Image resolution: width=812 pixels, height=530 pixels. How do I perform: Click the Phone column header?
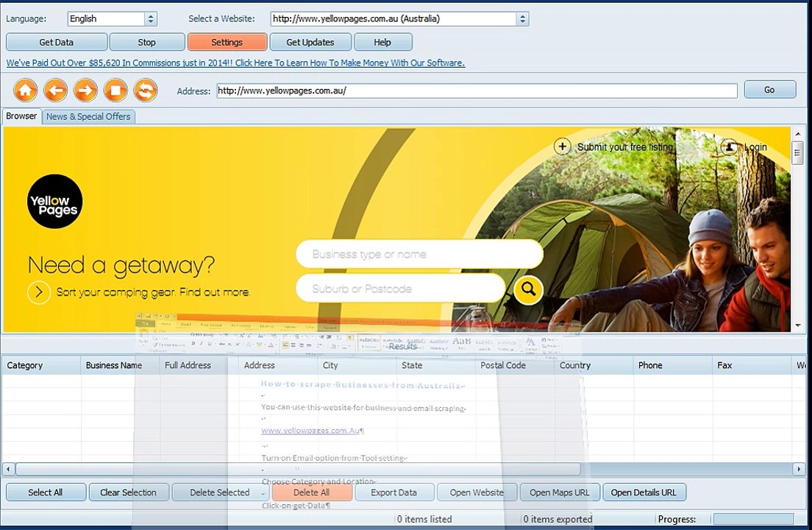673,365
